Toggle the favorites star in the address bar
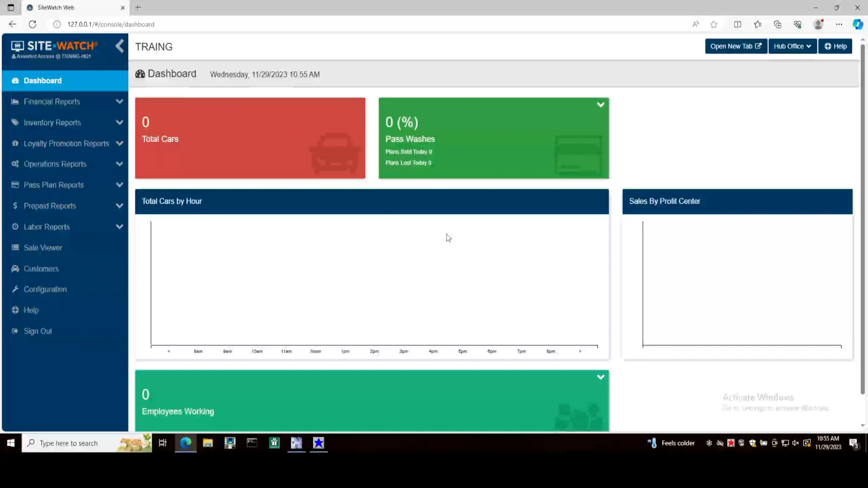The height and width of the screenshot is (488, 868). [x=714, y=24]
